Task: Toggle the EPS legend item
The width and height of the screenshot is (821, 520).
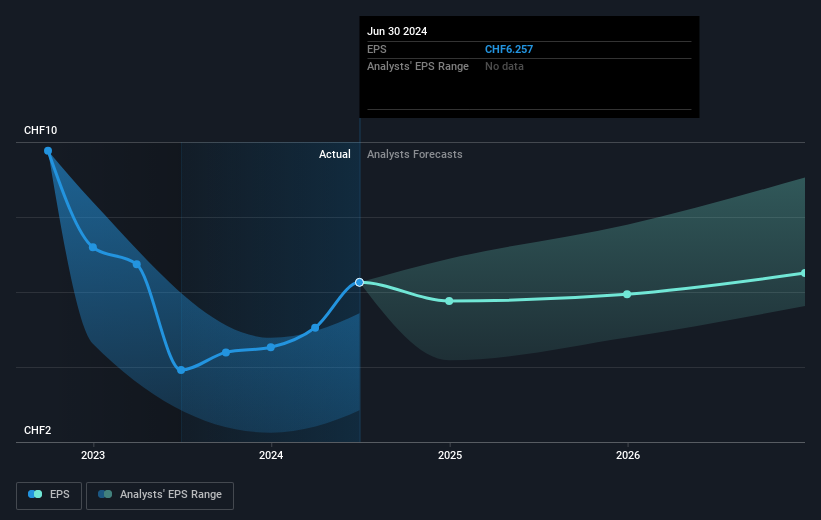Action: pyautogui.click(x=50, y=494)
